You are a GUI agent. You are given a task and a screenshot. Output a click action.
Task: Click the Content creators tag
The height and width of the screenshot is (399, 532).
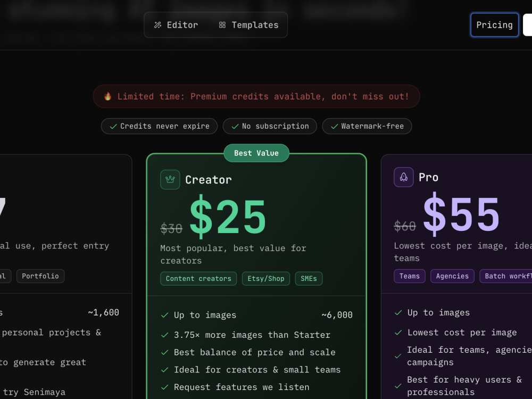pos(198,279)
